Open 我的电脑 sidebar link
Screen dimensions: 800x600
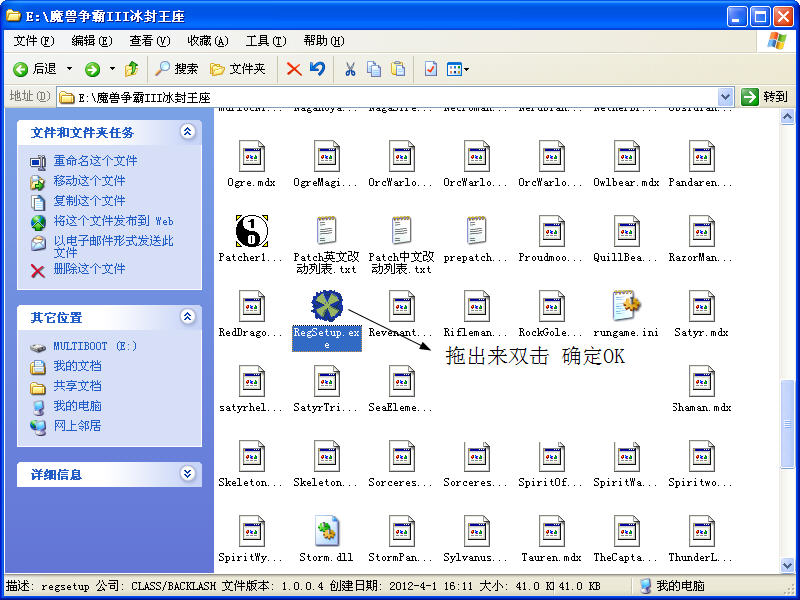click(x=78, y=406)
